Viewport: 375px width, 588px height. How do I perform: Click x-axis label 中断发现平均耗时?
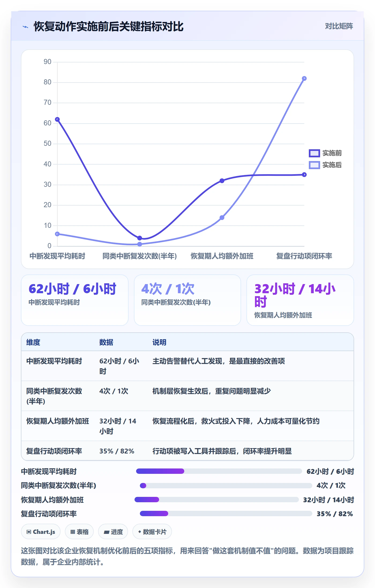coord(57,256)
